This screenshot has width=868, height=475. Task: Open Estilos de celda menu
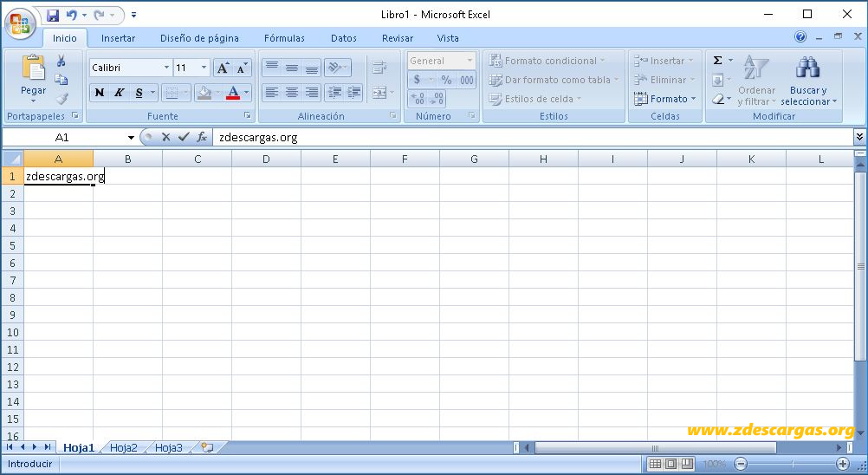point(535,99)
